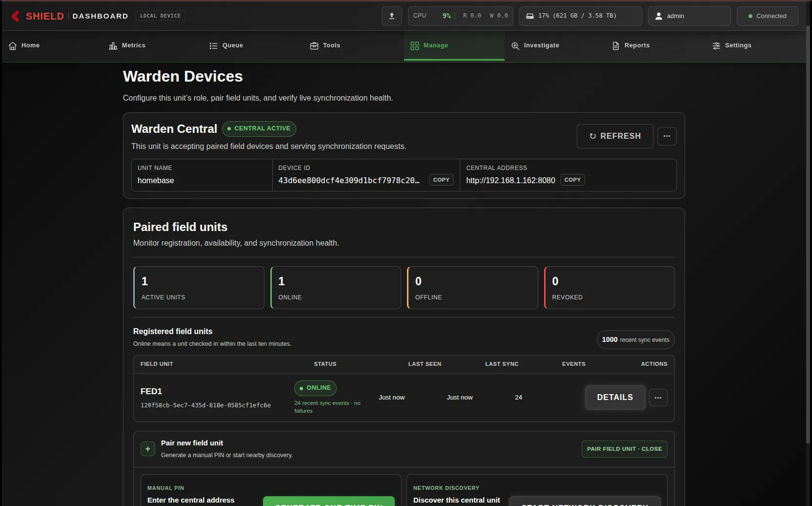Screen dimensions: 812x506
Task: Click the 1000 recent sync events pill
Action: pos(636,340)
